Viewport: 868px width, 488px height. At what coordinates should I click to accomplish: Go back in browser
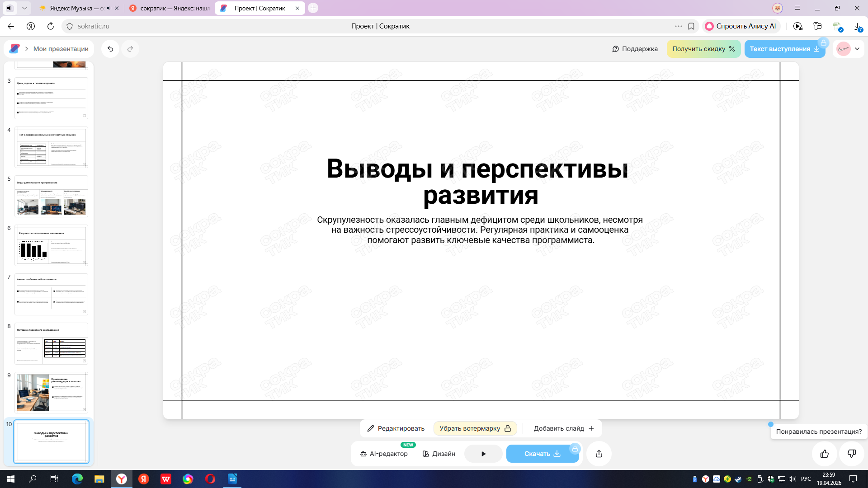point(11,26)
